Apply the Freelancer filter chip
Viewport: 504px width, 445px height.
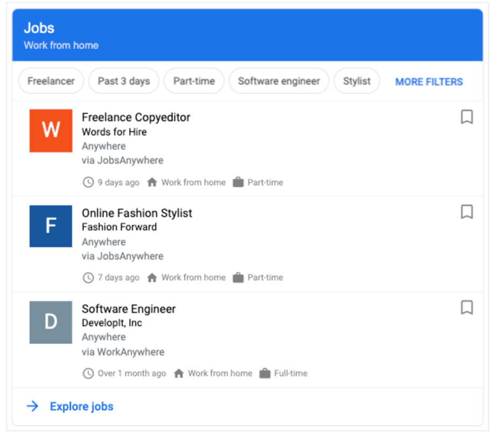pos(51,81)
